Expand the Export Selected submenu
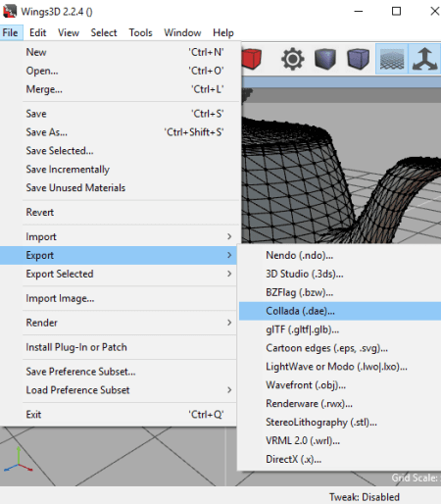 click(119, 274)
